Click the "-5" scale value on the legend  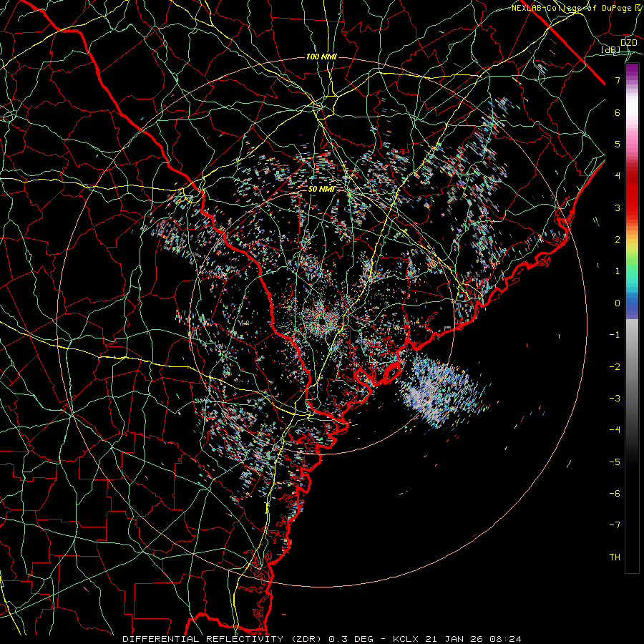(615, 462)
